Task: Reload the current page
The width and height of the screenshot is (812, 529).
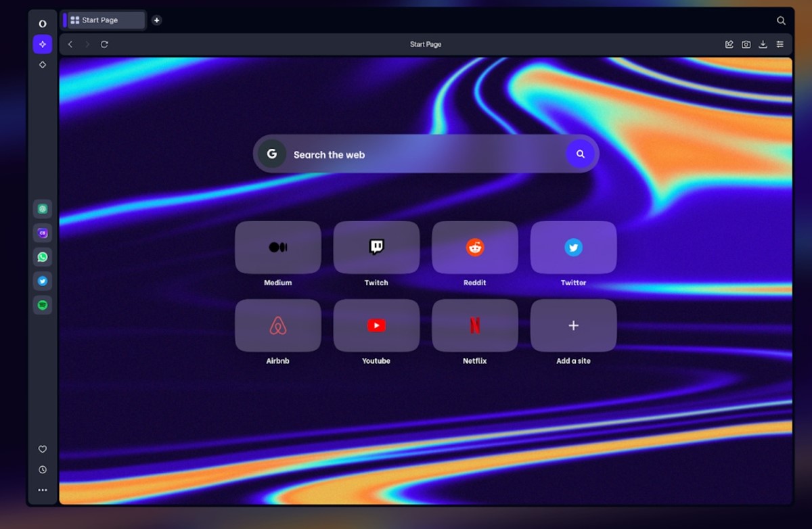Action: (104, 45)
